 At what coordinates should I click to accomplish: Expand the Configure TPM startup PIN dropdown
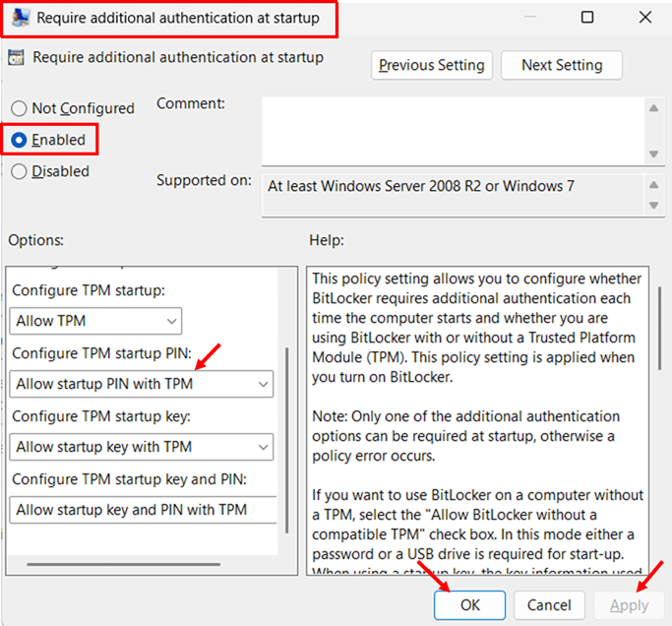click(142, 384)
